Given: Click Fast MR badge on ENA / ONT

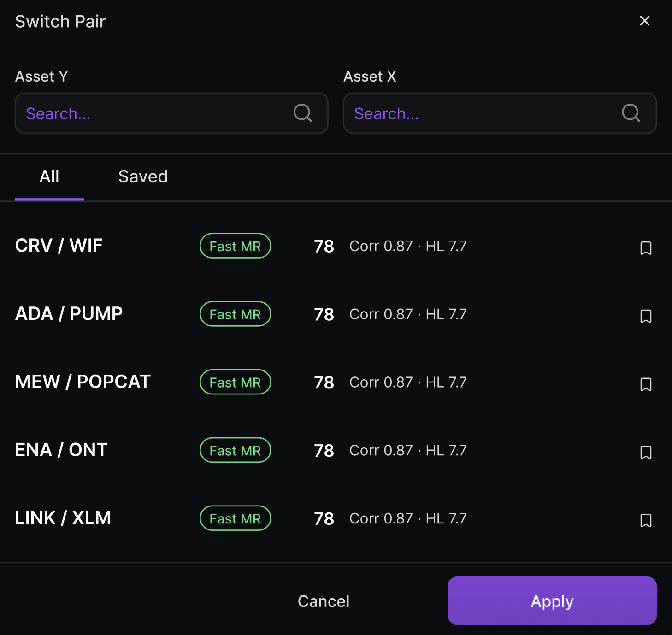Looking at the screenshot, I should pos(235,450).
